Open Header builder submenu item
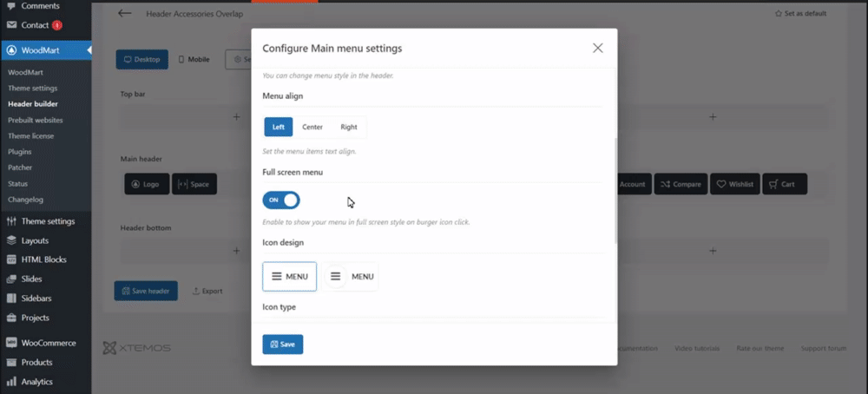Screen dimensions: 868x394 pyautogui.click(x=33, y=103)
